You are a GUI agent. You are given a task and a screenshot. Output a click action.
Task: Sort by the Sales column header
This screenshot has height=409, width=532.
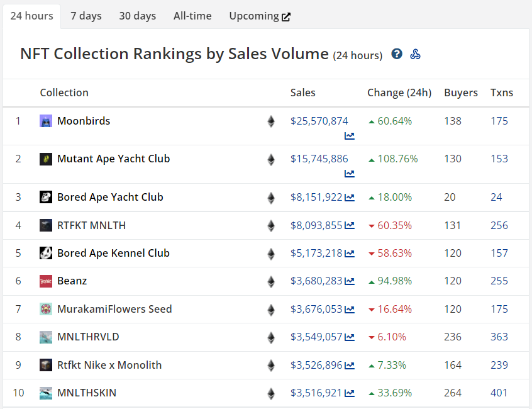303,92
